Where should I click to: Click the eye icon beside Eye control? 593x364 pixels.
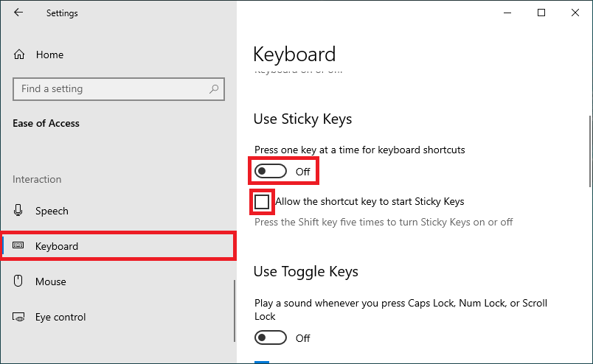pyautogui.click(x=19, y=317)
